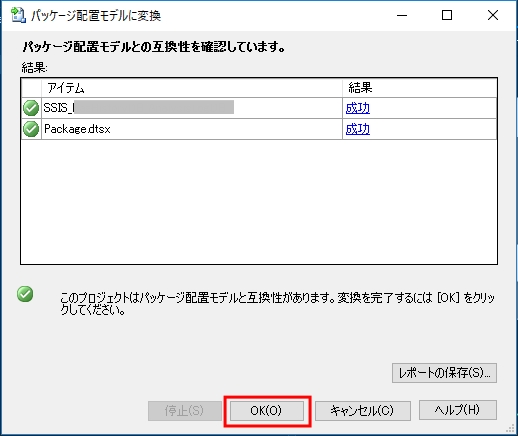Click the パッケージ配置モデルとの互換性 heading
The width and height of the screenshot is (518, 436).
pos(154,47)
